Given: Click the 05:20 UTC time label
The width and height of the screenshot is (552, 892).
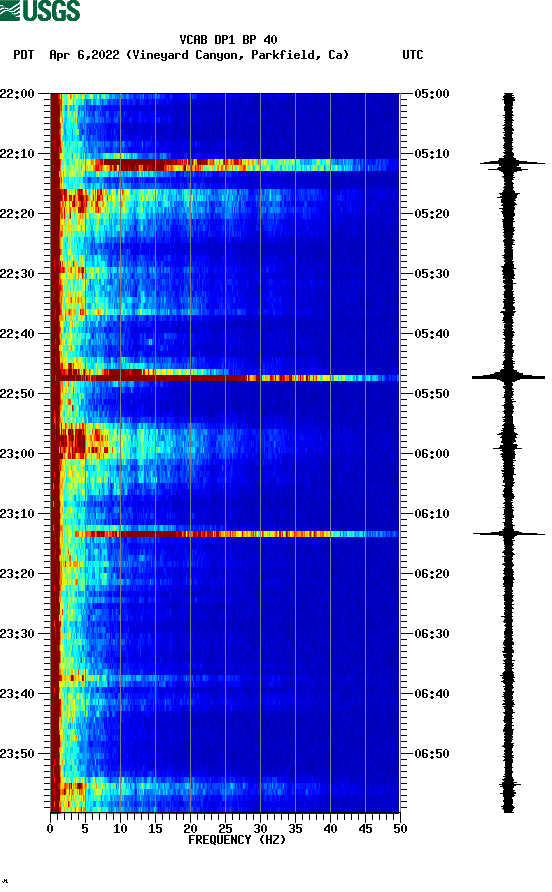Looking at the screenshot, I should (432, 214).
